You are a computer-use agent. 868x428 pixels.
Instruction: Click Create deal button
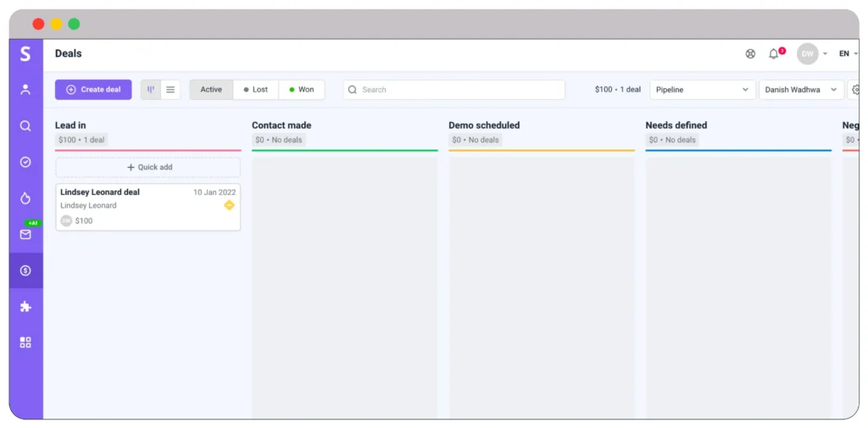(93, 90)
